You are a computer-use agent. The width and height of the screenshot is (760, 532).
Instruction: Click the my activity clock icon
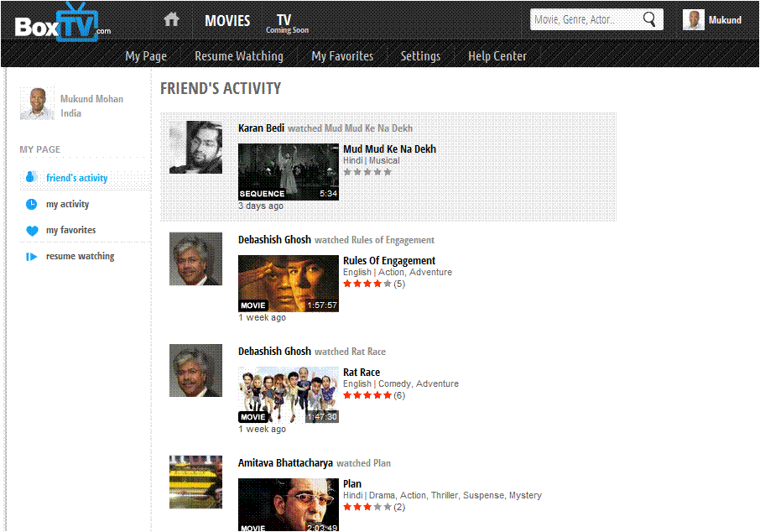[31, 204]
